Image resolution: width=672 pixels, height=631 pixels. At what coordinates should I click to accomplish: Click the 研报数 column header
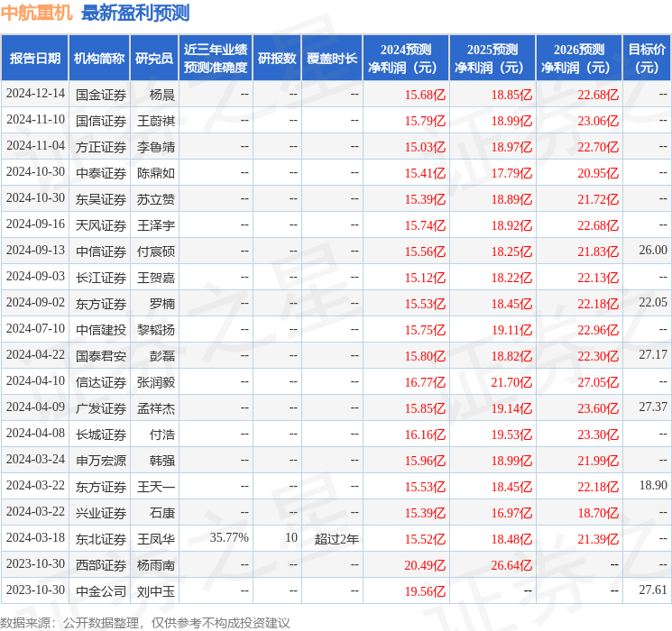click(277, 59)
